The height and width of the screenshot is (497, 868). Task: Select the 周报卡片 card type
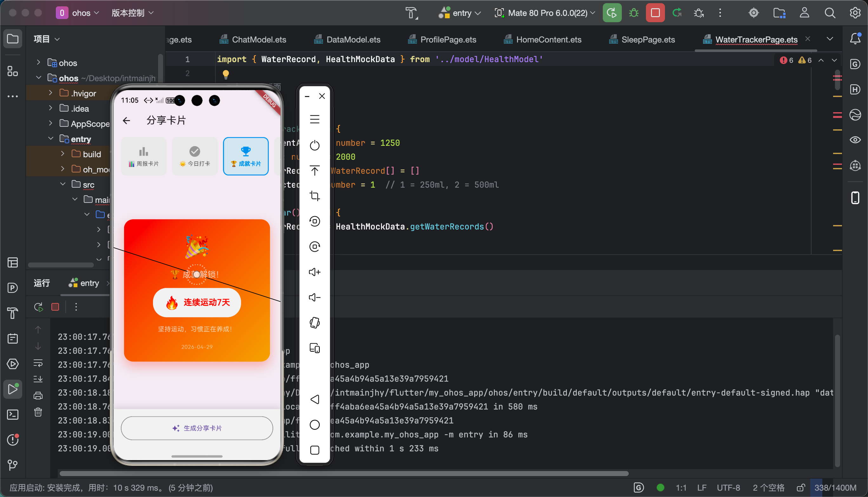[x=143, y=156]
